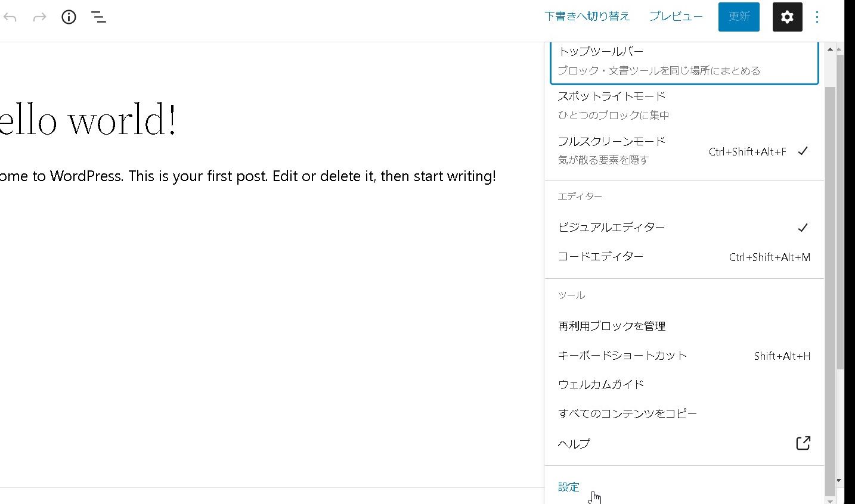855x504 pixels.
Task: Open the document details (info) icon
Action: point(69,17)
